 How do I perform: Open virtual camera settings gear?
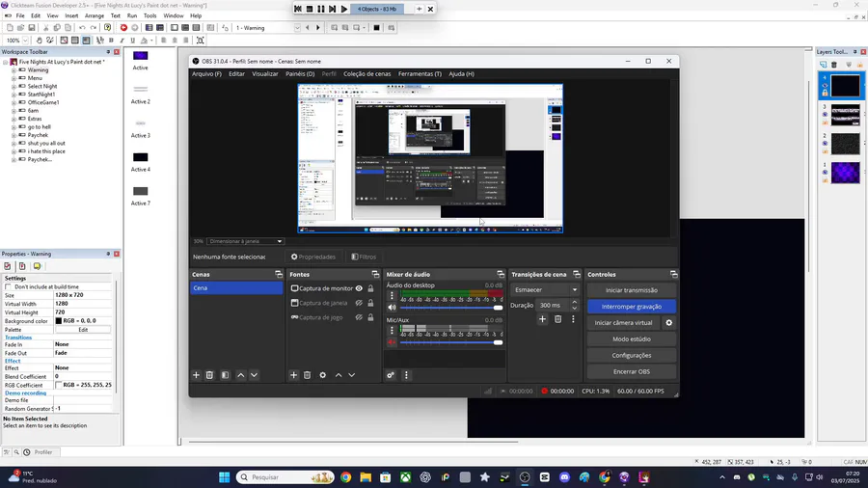coord(668,322)
